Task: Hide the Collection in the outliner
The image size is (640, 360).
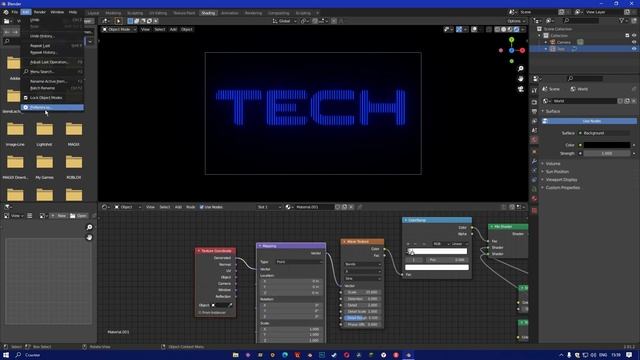Action: point(634,36)
